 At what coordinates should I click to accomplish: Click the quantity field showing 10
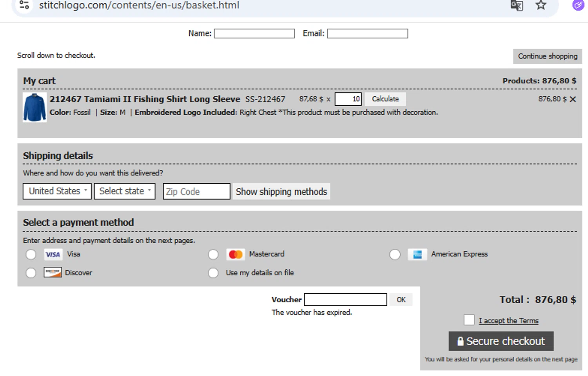[348, 99]
